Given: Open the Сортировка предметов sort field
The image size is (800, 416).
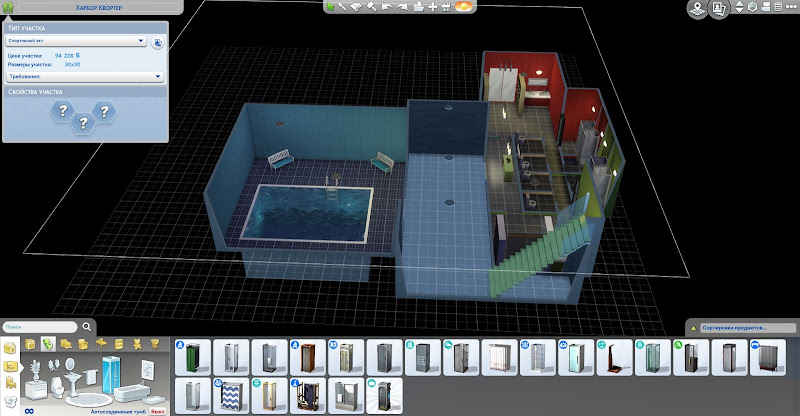Looking at the screenshot, I should pyautogui.click(x=747, y=328).
